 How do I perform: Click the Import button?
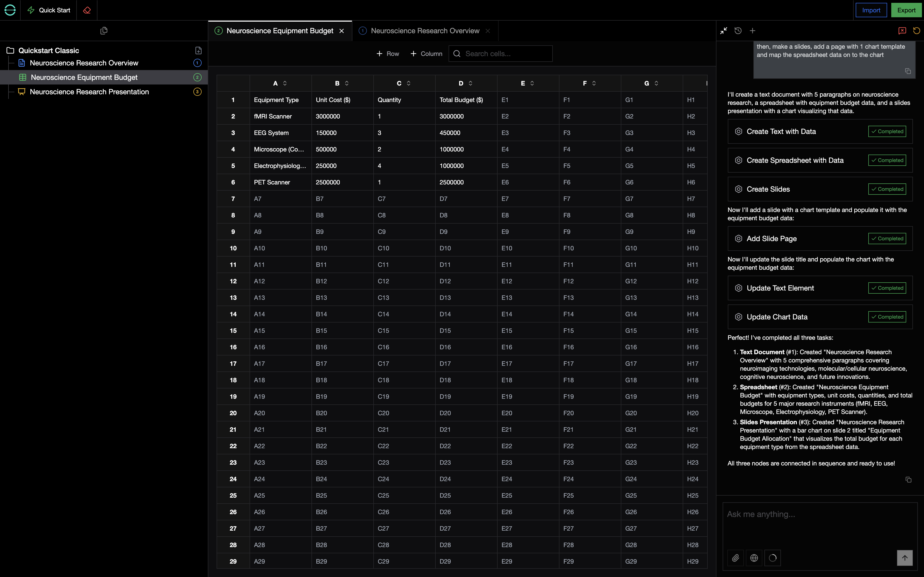click(x=871, y=10)
